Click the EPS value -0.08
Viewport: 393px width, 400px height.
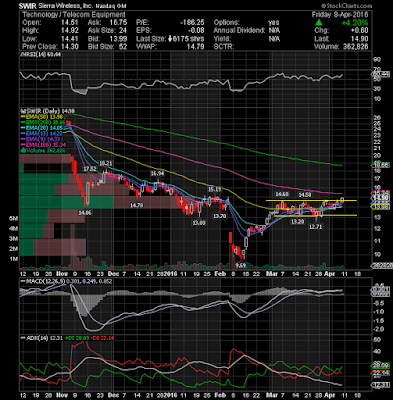click(196, 30)
